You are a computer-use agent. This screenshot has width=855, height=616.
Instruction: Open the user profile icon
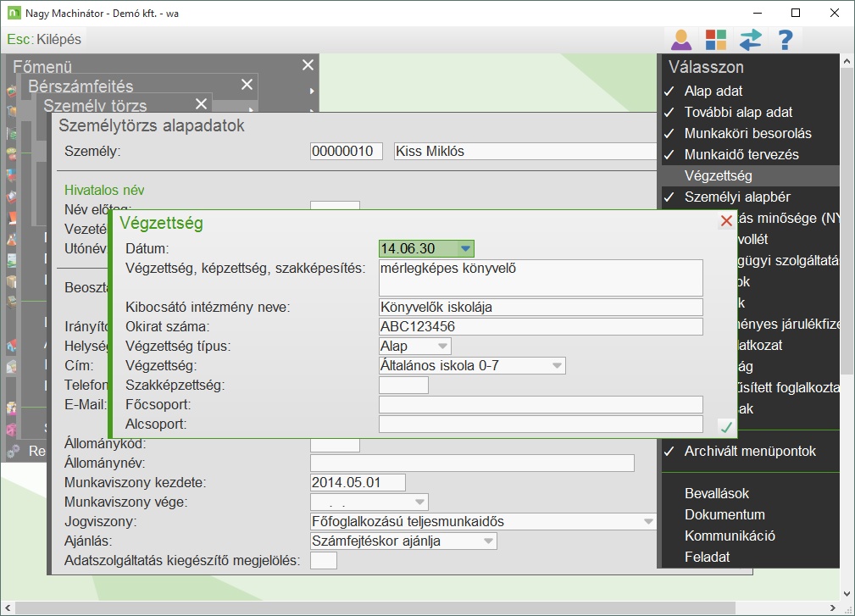(x=681, y=40)
